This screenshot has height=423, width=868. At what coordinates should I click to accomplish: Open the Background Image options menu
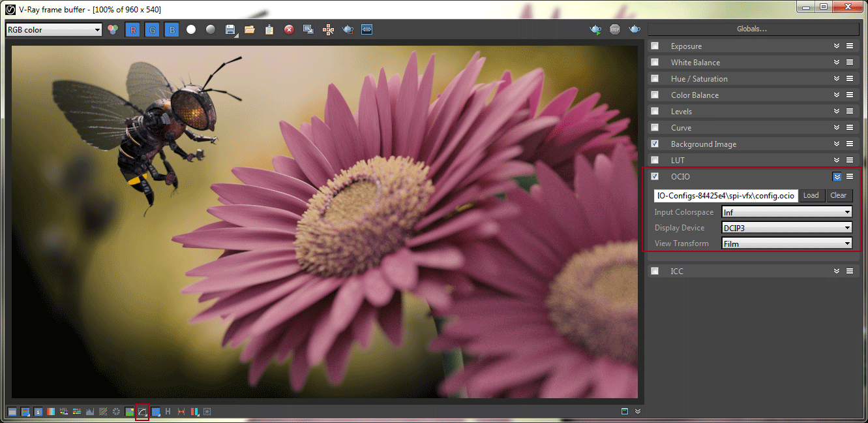point(850,144)
